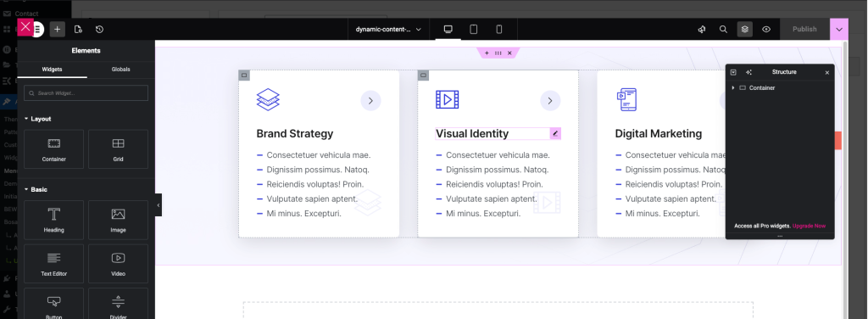Toggle the Structure panel dock icon
Viewport: 868px width, 319px height.
(733, 72)
